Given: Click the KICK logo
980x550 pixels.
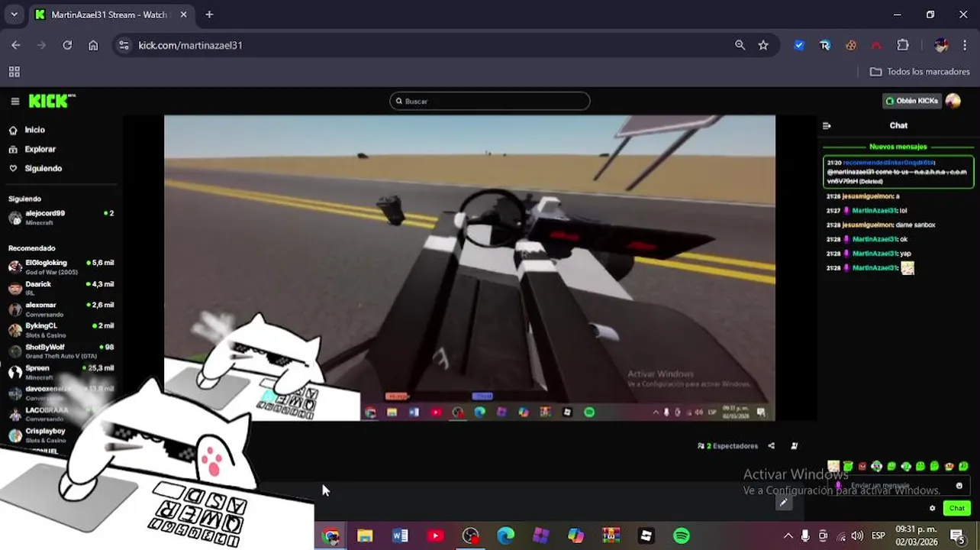Looking at the screenshot, I should [x=51, y=101].
